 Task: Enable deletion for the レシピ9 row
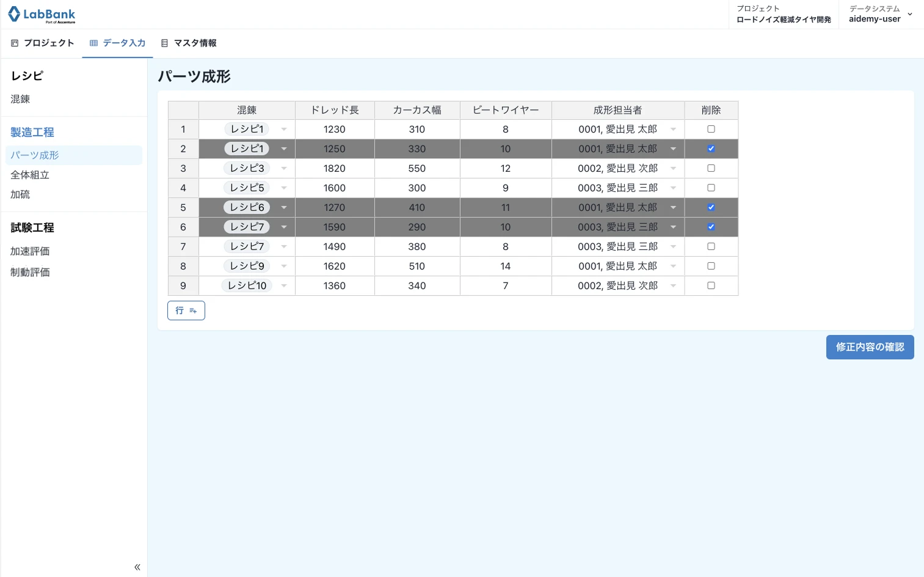pyautogui.click(x=711, y=266)
